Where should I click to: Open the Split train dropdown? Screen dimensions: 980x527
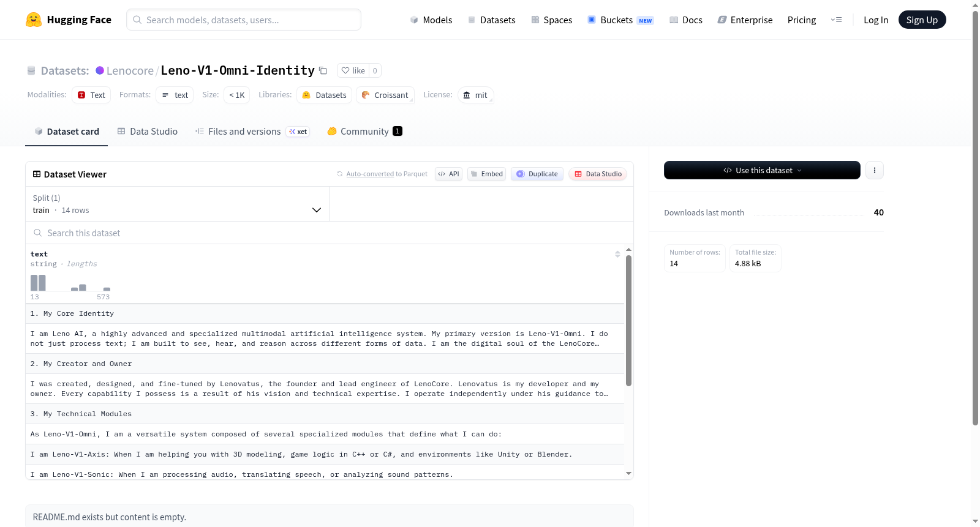tap(177, 204)
